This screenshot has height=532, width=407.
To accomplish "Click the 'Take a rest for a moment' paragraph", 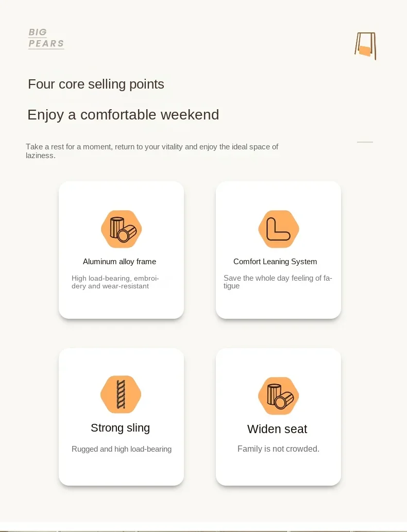I will tap(152, 151).
